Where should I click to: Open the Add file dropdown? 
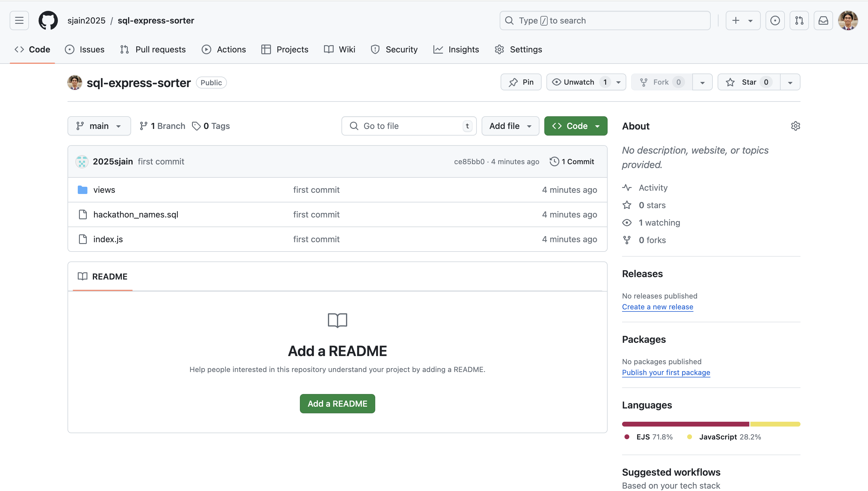tap(510, 126)
